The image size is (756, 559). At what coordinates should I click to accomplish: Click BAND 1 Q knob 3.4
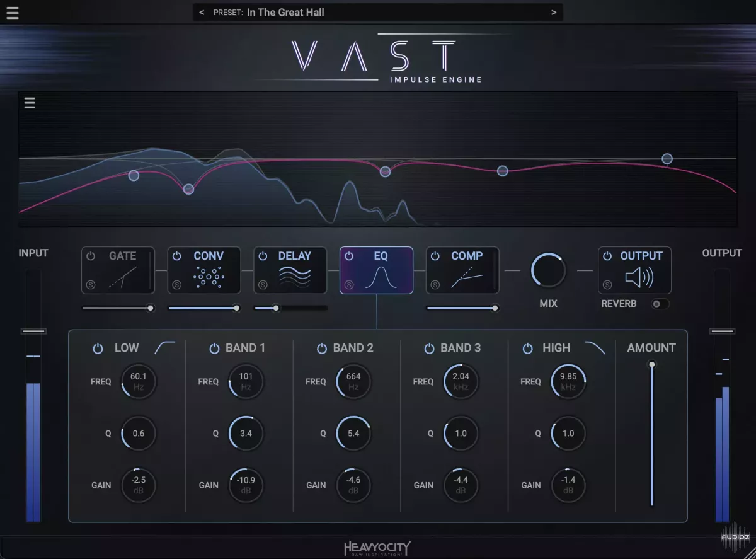click(x=246, y=434)
